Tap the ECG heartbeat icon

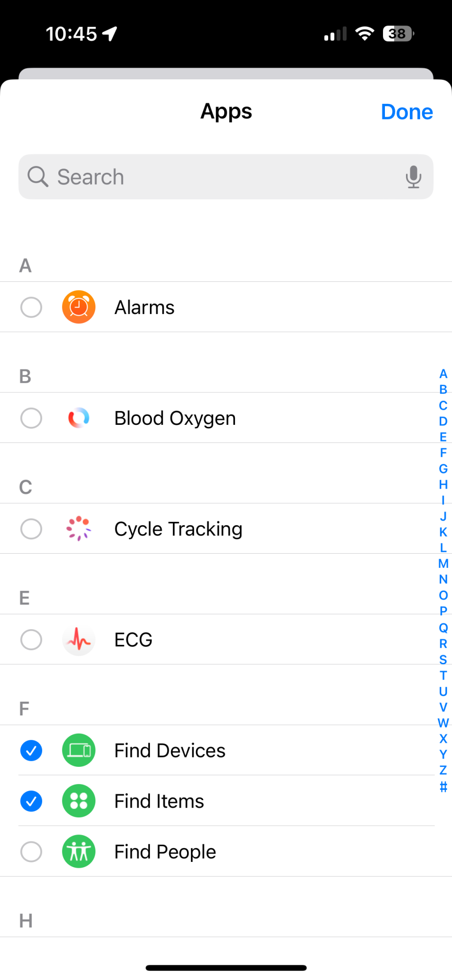tap(78, 639)
